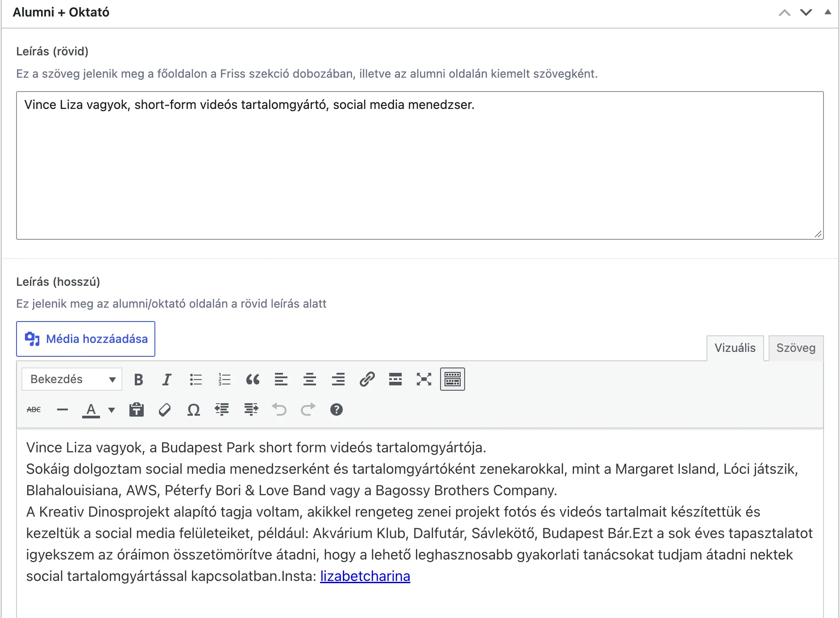This screenshot has width=840, height=618.
Task: Switch to the Vizuális editor tab
Action: point(735,348)
